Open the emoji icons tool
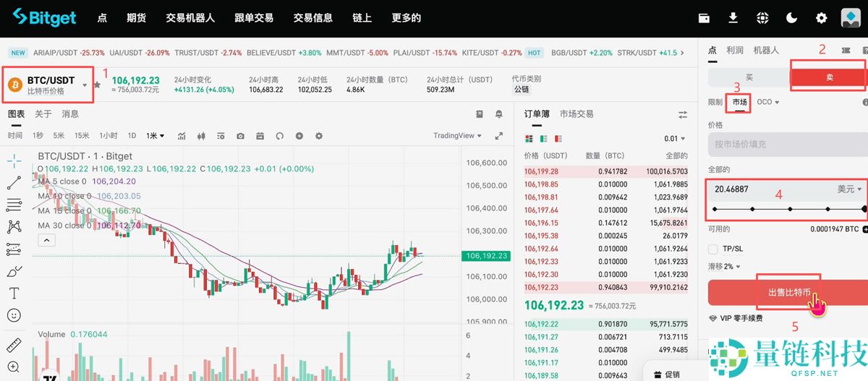This screenshot has width=868, height=381. 14,316
